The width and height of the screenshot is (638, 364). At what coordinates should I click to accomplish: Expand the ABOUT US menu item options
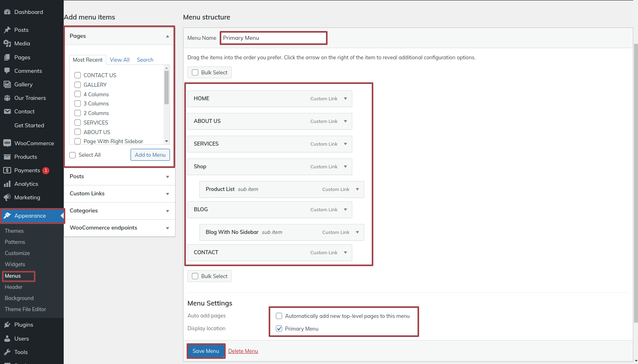(345, 121)
